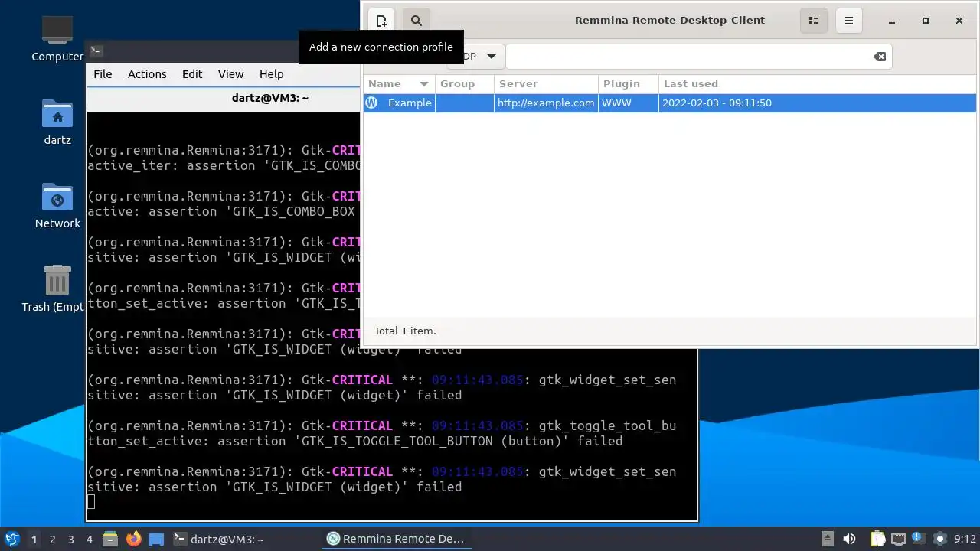The image size is (980, 551).
Task: Launch Firefox from the taskbar
Action: click(x=134, y=539)
